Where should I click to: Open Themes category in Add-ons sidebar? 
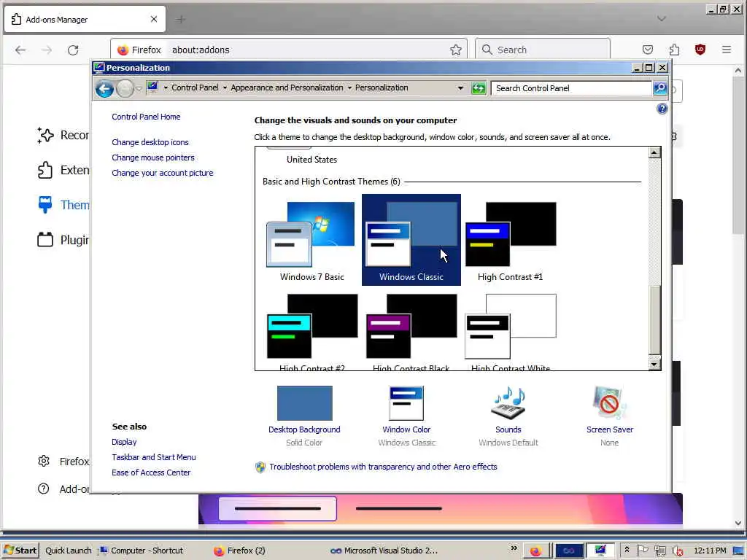pyautogui.click(x=63, y=205)
